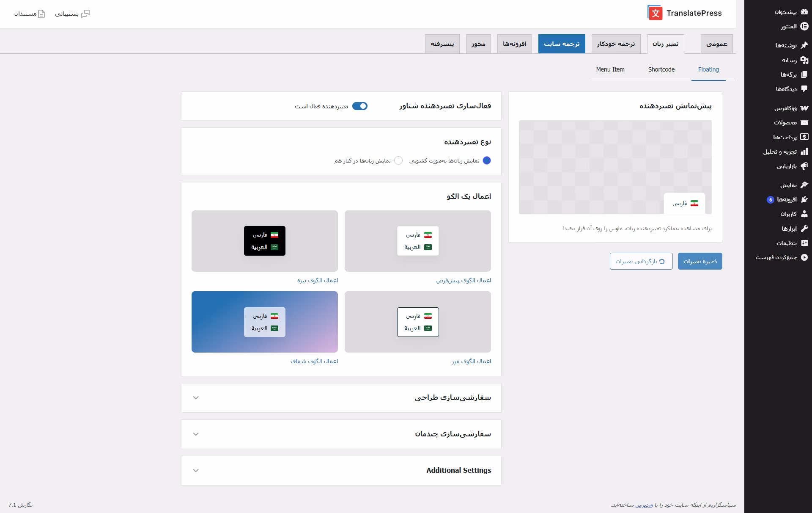Open مستندات documentation link
The height and width of the screenshot is (513, 812).
pos(29,14)
